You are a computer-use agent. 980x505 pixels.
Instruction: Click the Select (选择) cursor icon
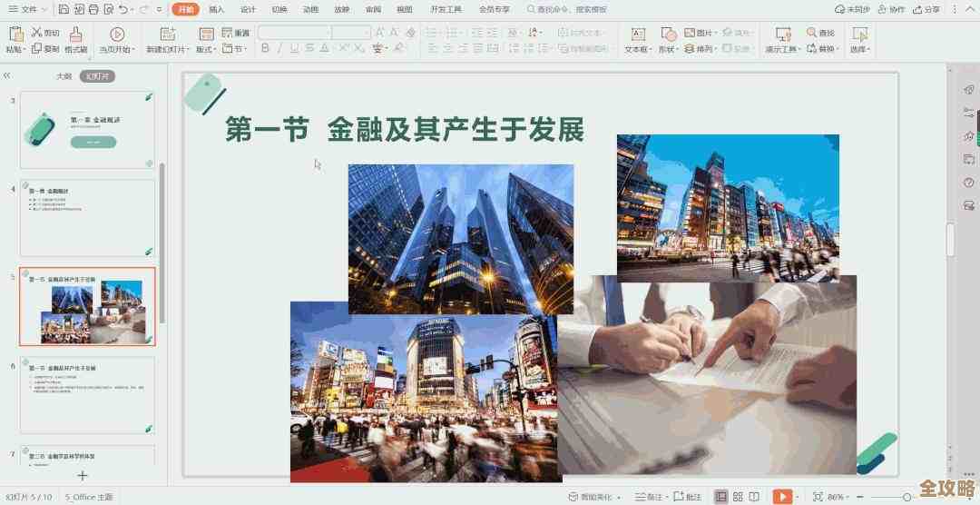click(860, 34)
